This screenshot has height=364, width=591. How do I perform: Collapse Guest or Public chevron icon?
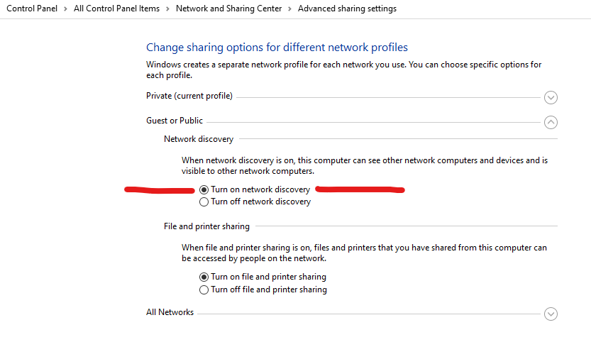coord(551,122)
